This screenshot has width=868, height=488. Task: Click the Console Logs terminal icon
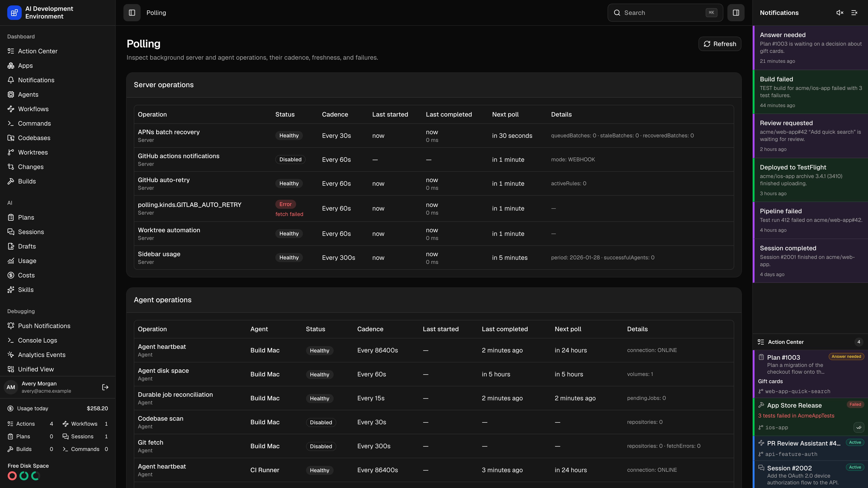[x=11, y=340]
